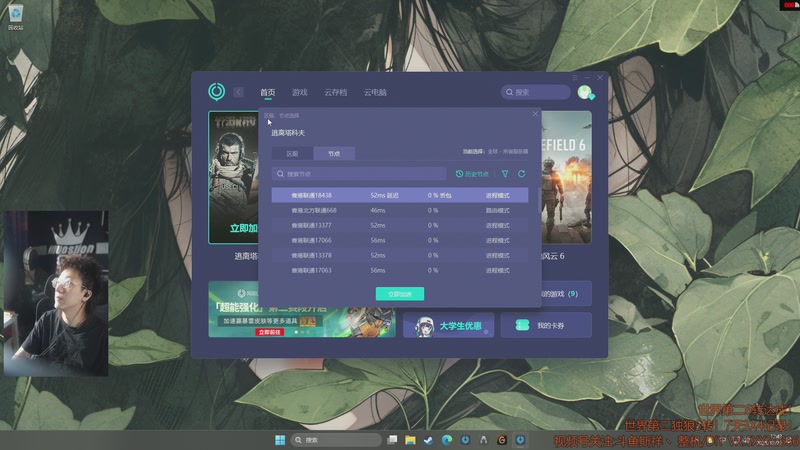This screenshot has height=450, width=800.
Task: Open the Recycle Bin desktop icon
Action: [x=16, y=17]
